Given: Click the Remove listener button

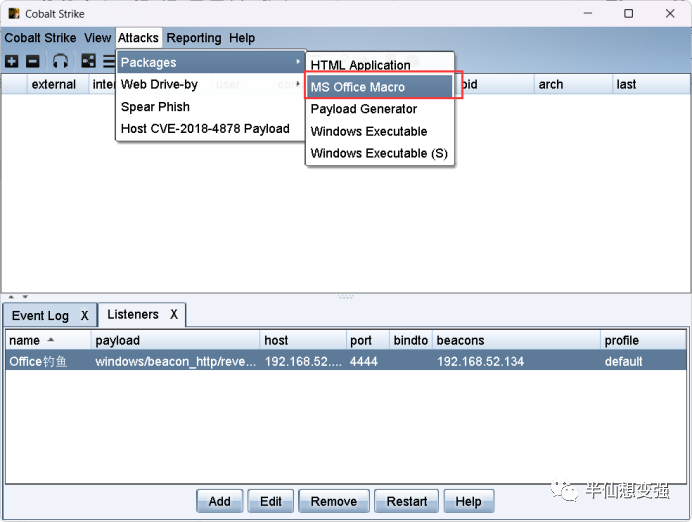Looking at the screenshot, I should tap(334, 501).
